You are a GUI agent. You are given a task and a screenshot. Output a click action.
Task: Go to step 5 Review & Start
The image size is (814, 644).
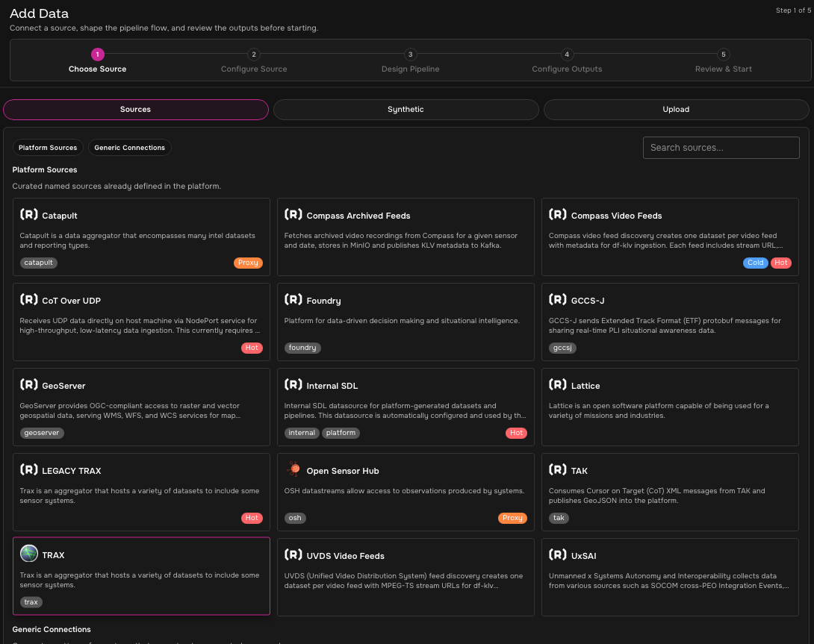pos(723,60)
